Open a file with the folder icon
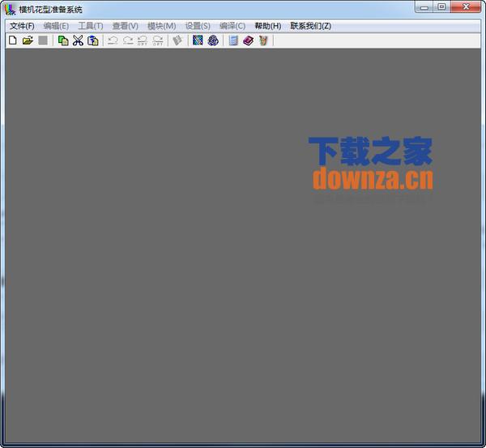486x448 pixels. click(28, 41)
